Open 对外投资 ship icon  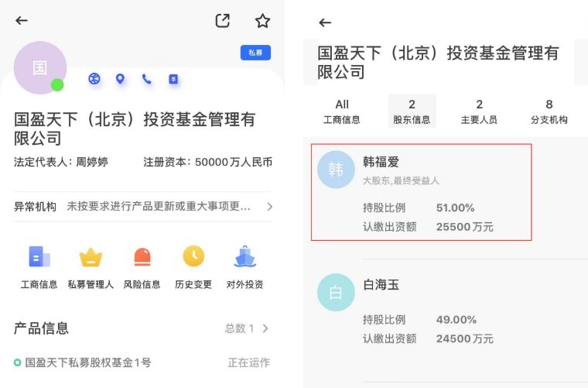[245, 256]
